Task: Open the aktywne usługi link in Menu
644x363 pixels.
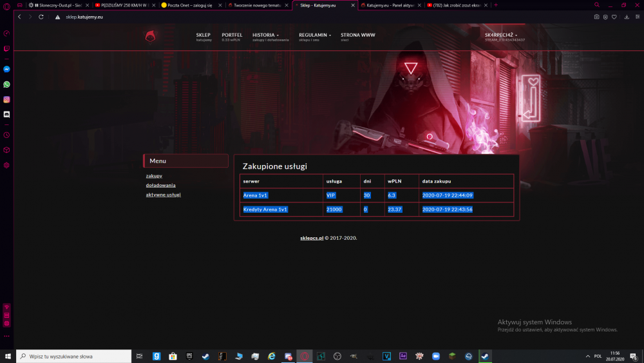Action: pos(163,195)
